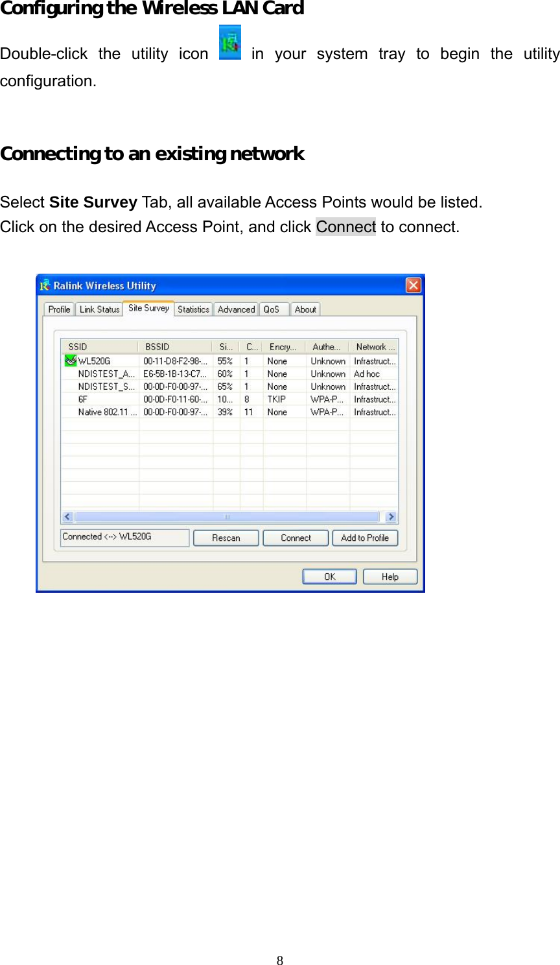The width and height of the screenshot is (560, 965).
Task: Click the Add to Profile button
Action: [365, 538]
